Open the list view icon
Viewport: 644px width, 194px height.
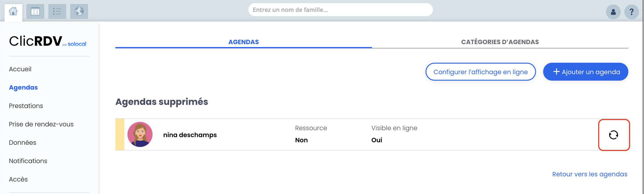click(57, 11)
